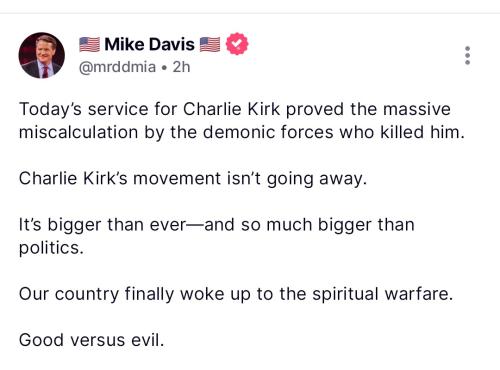Click the bullet separator before 2h
Viewport: 500px width, 370px height.
tap(164, 68)
